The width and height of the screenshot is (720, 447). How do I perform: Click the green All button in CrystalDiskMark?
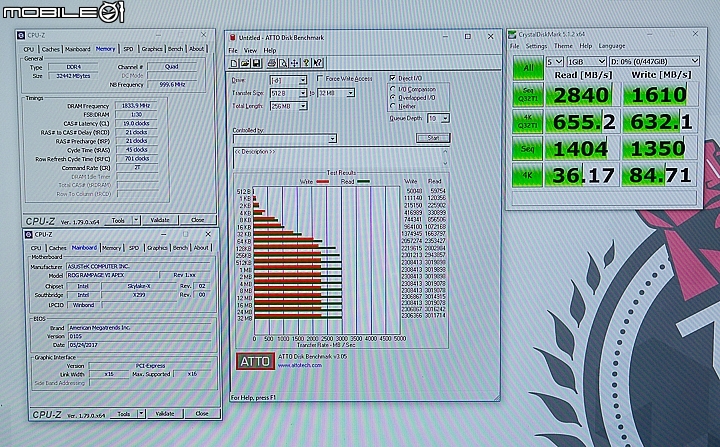[528, 68]
